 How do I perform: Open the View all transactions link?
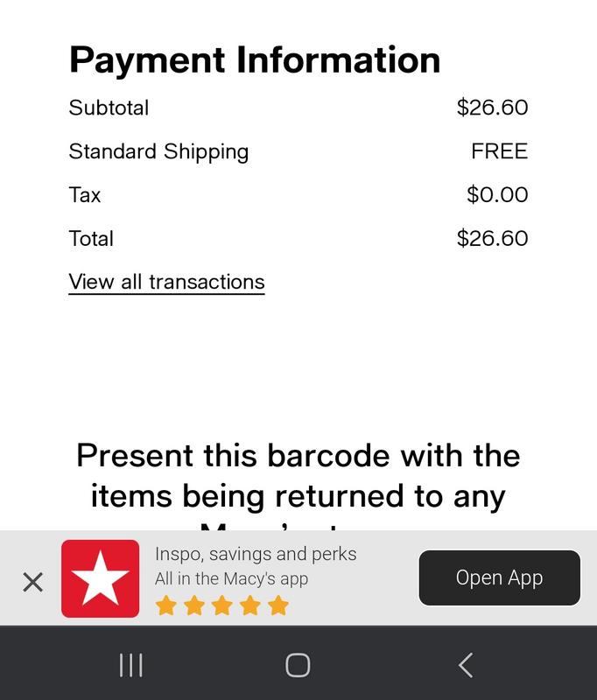166,282
